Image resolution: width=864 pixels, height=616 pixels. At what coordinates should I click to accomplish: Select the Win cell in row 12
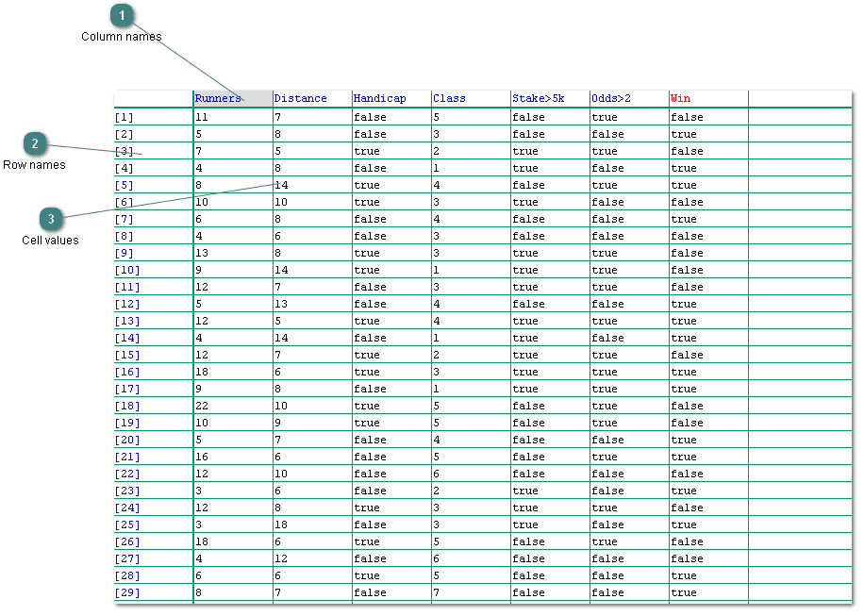[x=684, y=304]
